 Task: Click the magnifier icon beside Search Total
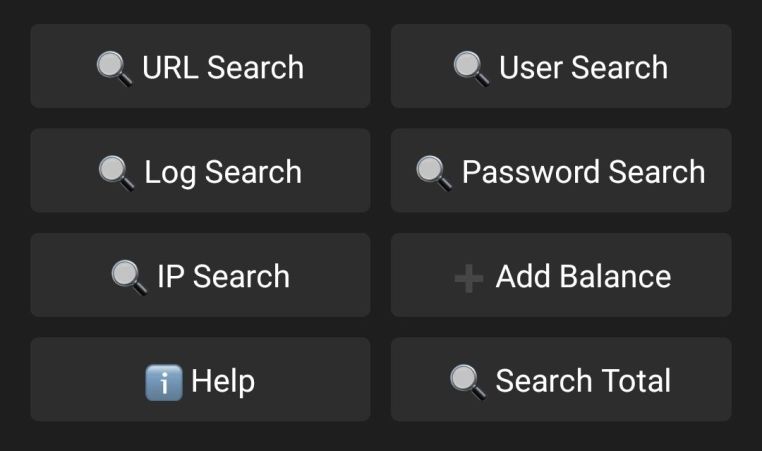click(467, 381)
